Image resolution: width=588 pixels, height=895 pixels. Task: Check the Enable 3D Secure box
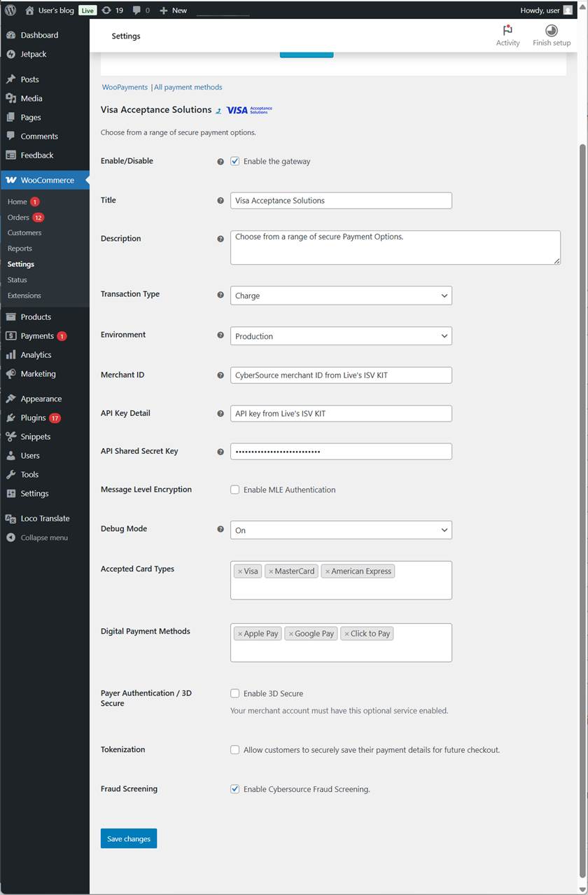point(235,693)
